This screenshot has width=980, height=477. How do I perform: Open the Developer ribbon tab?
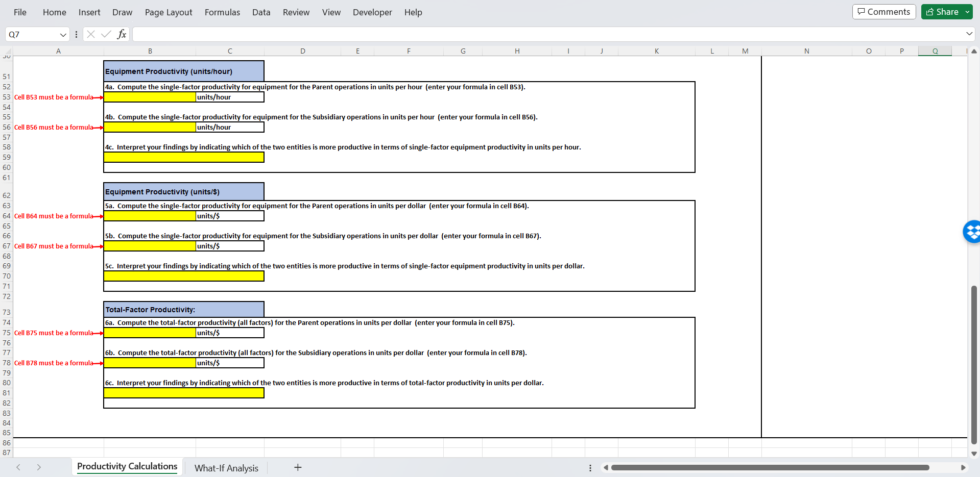coord(372,12)
